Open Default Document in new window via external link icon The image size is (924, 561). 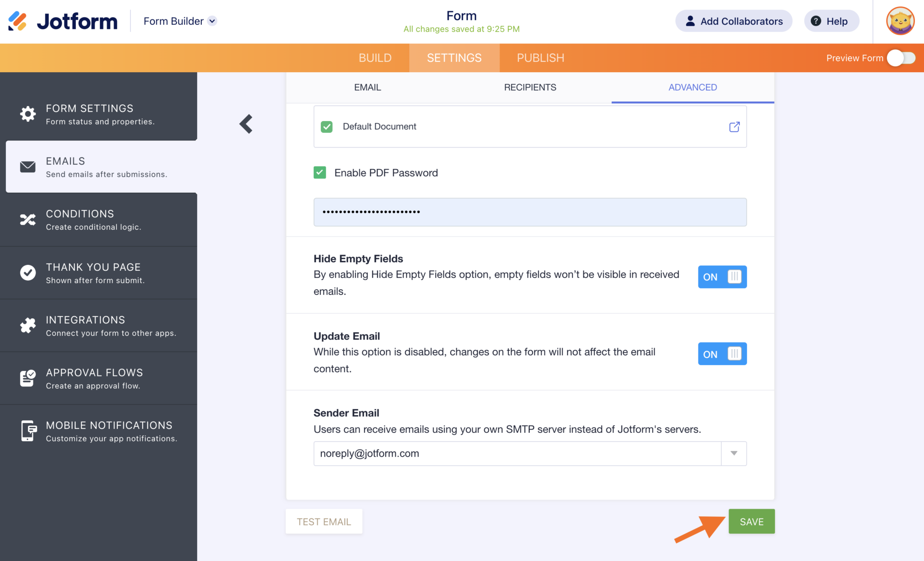click(x=734, y=127)
